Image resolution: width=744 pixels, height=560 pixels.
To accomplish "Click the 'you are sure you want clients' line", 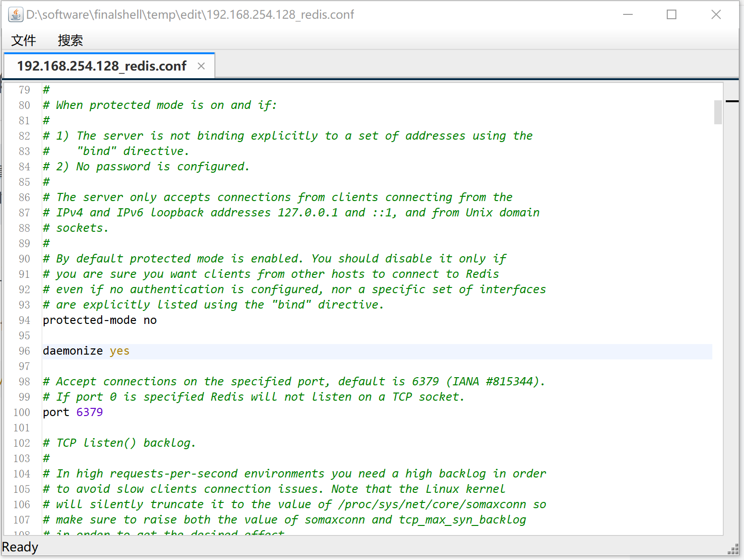I will tap(271, 274).
